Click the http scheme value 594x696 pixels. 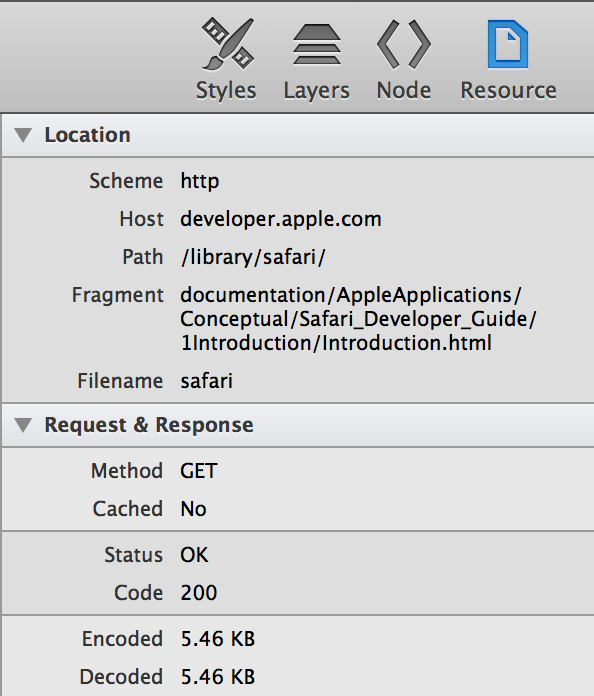[x=199, y=182]
